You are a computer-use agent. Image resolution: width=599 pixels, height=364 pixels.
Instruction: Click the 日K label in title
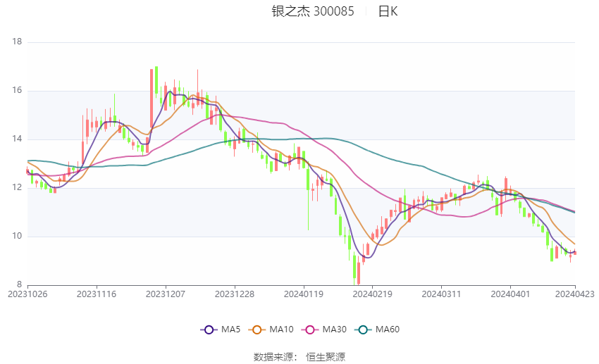pyautogui.click(x=388, y=11)
